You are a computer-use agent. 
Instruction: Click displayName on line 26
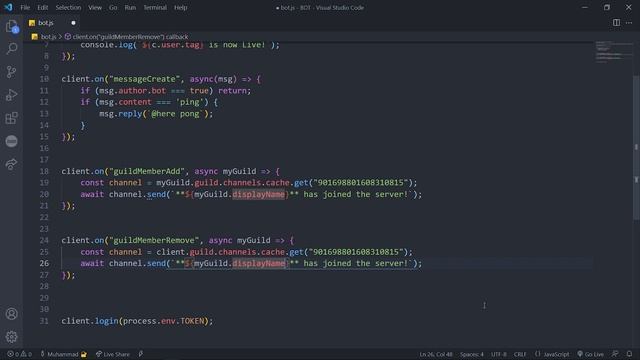[x=258, y=263]
